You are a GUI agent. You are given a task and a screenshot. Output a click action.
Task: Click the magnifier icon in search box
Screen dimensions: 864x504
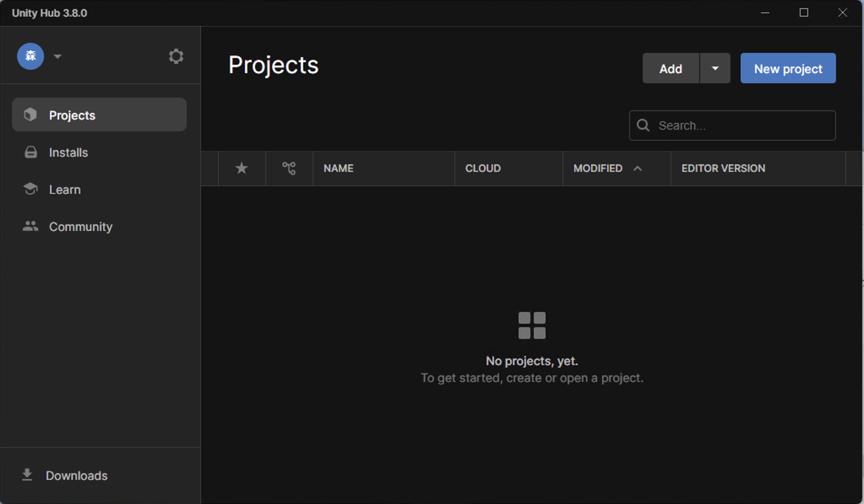pos(643,125)
